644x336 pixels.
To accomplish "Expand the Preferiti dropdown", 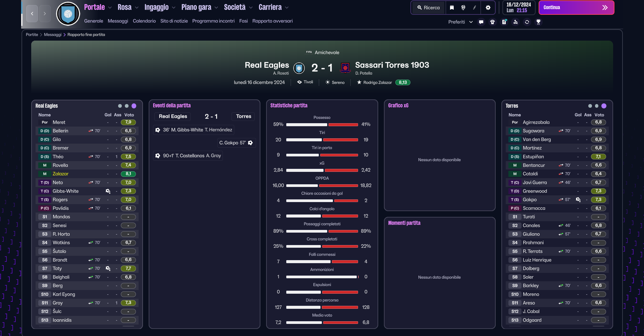I will pos(460,22).
